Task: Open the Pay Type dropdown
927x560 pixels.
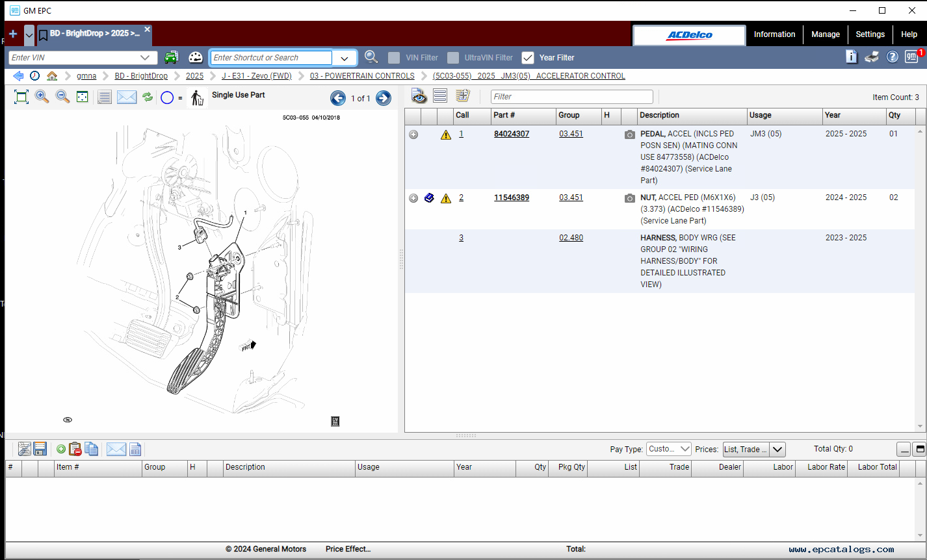Action: 669,449
